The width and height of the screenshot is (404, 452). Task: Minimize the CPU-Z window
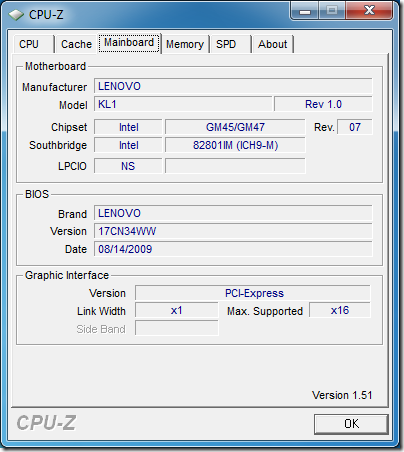coord(305,11)
